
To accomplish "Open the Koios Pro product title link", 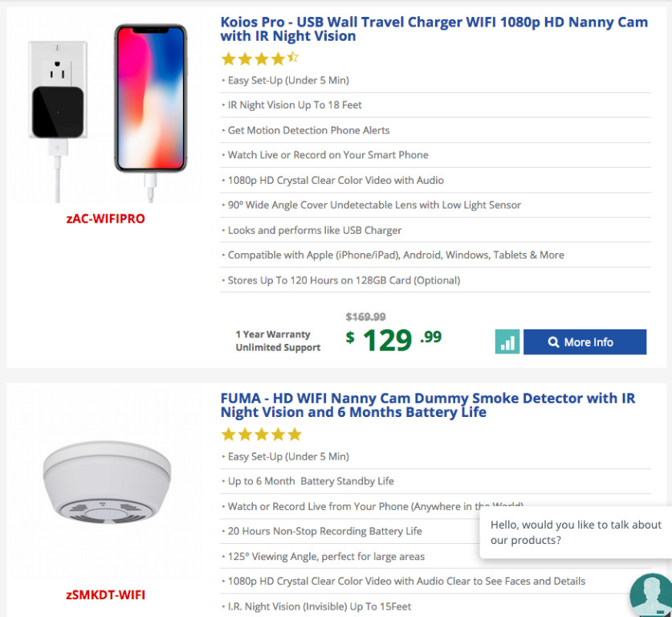I will [434, 29].
